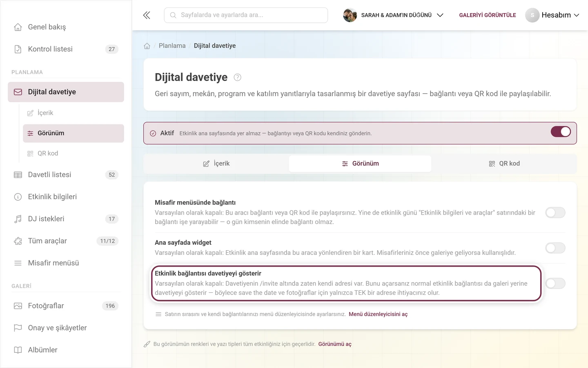Open the help icon beside Dijital davetiye title
This screenshot has width=588, height=368.
point(237,77)
